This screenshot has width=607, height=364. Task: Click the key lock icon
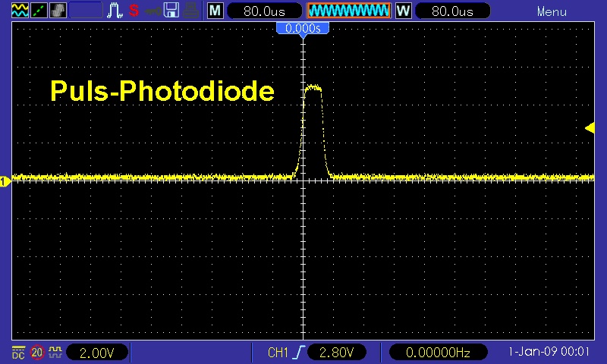[153, 11]
